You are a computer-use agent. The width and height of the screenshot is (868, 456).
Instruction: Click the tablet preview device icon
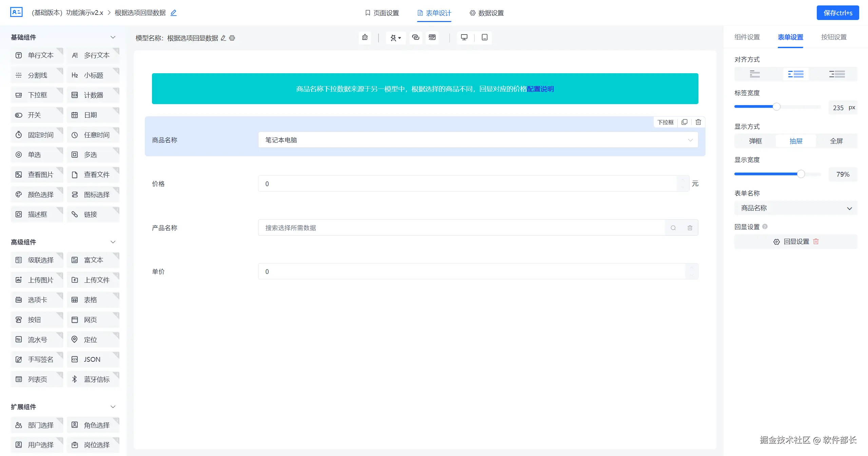(x=484, y=37)
